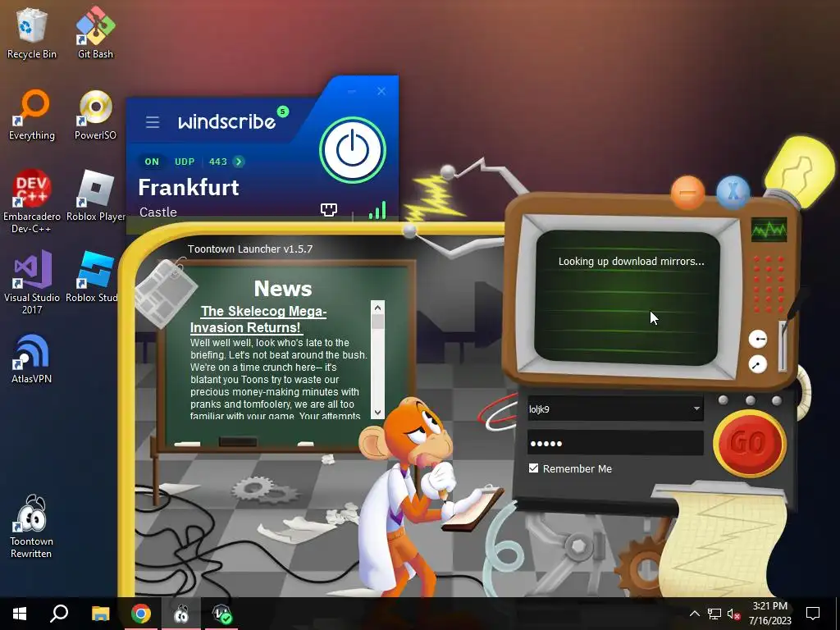Open Toontown Rewritten desktop shortcut
Viewport: 840px width, 630px height.
(x=31, y=527)
